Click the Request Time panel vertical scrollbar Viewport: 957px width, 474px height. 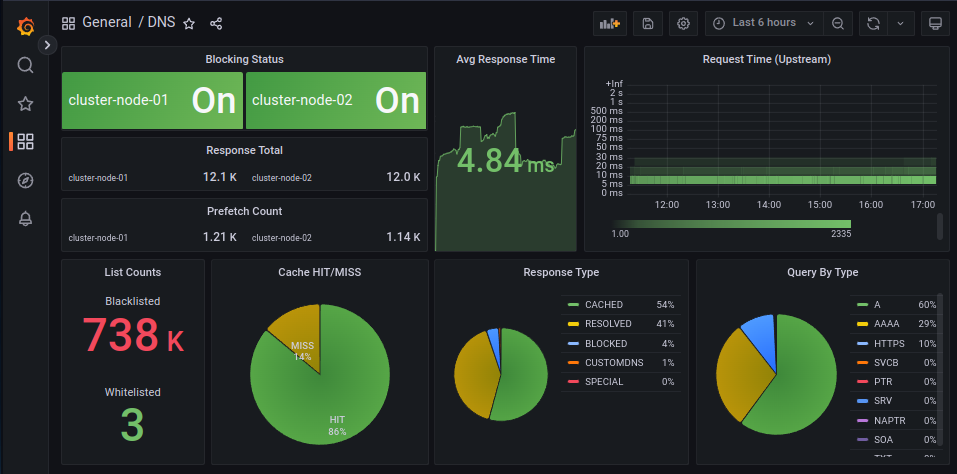[940, 226]
